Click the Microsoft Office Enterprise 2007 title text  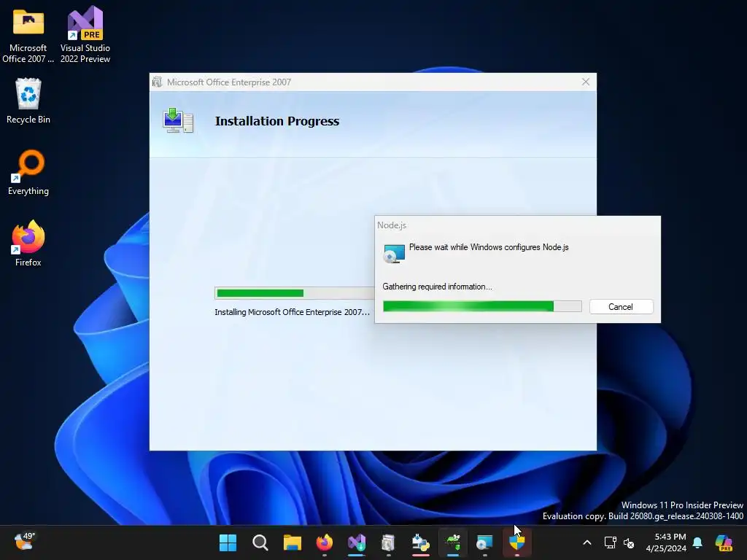228,82
